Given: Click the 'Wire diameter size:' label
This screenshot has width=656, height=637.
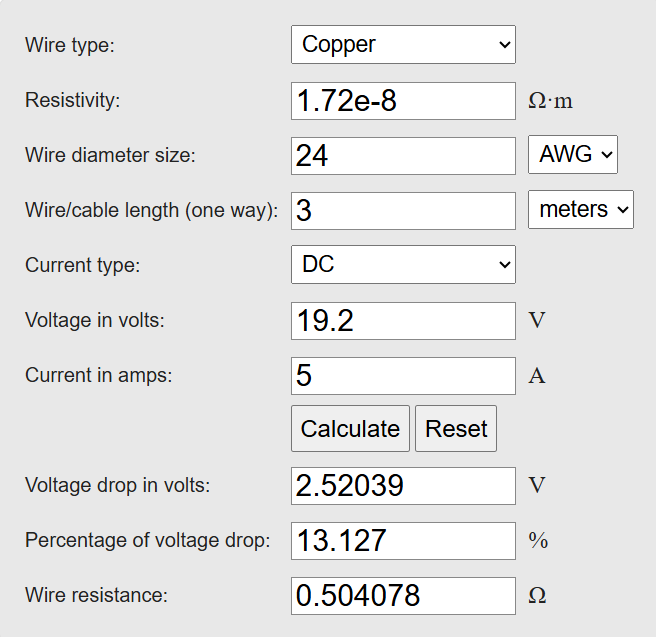Looking at the screenshot, I should [x=110, y=155].
